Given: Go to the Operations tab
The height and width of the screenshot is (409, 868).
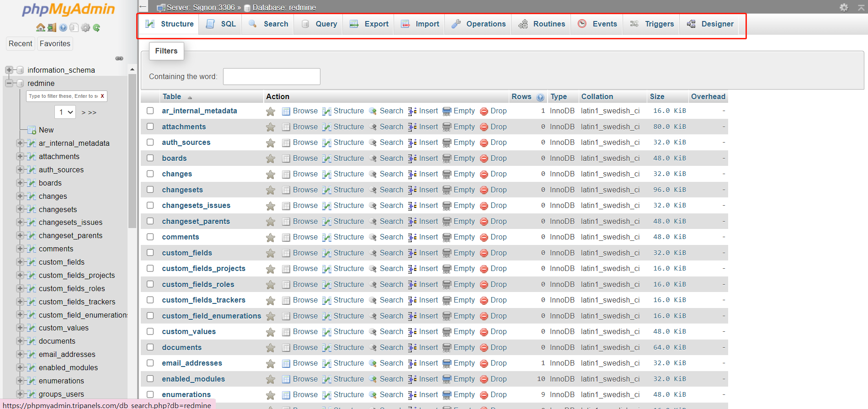Looking at the screenshot, I should 479,24.
